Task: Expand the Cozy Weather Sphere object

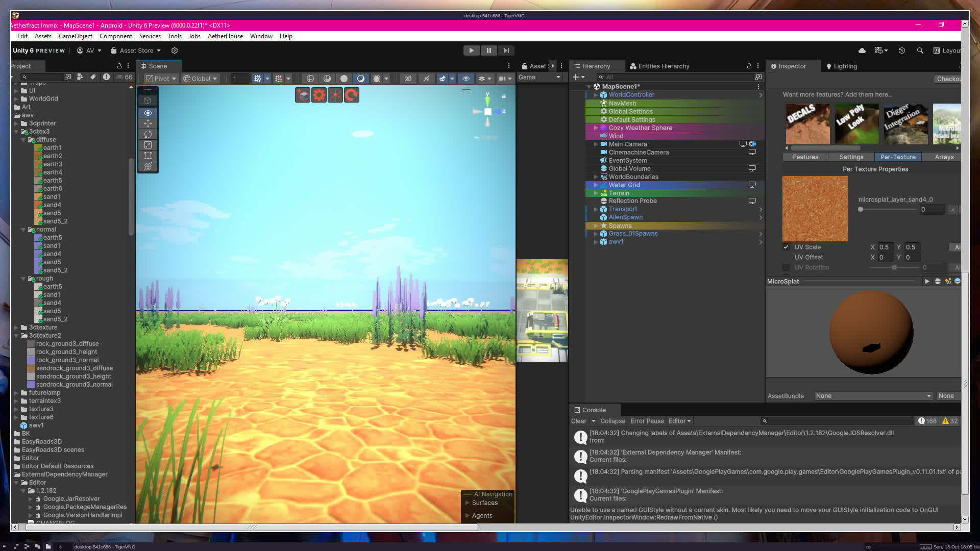Action: 595,128
